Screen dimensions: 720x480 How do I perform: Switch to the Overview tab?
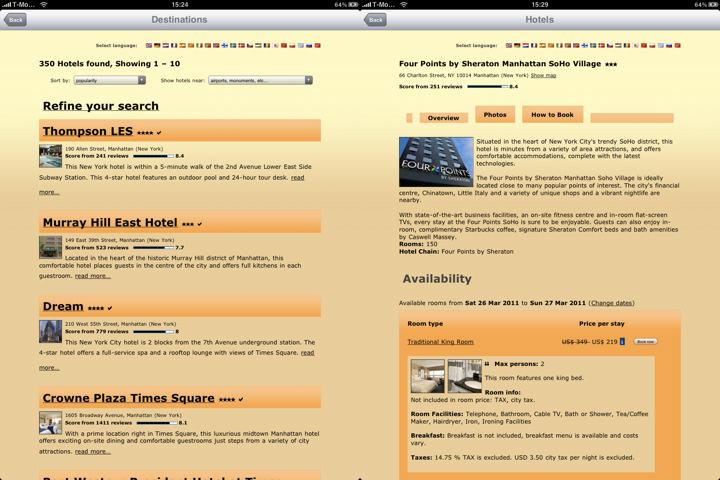click(443, 118)
